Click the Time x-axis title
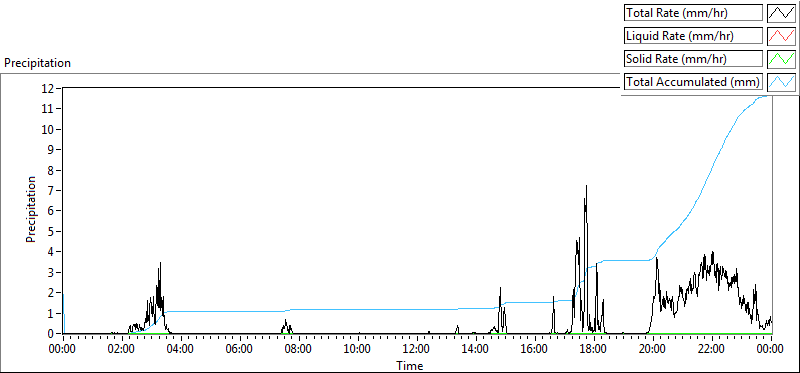 tap(410, 365)
